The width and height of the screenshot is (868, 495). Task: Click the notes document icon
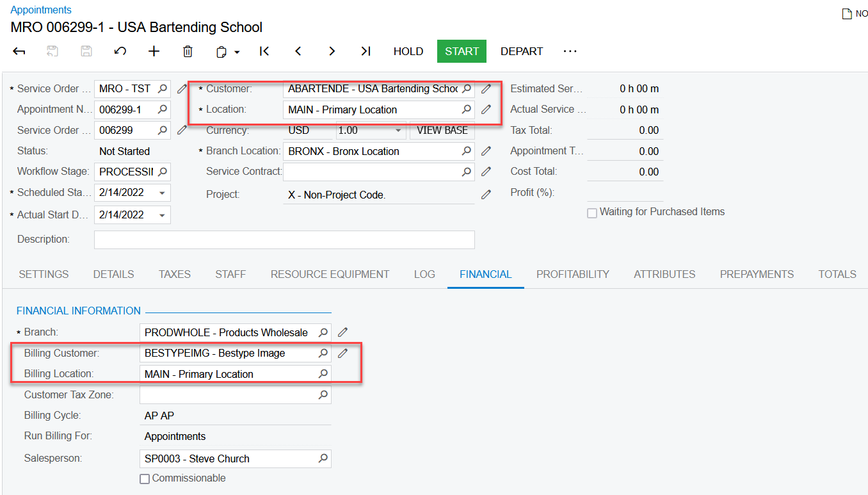847,13
